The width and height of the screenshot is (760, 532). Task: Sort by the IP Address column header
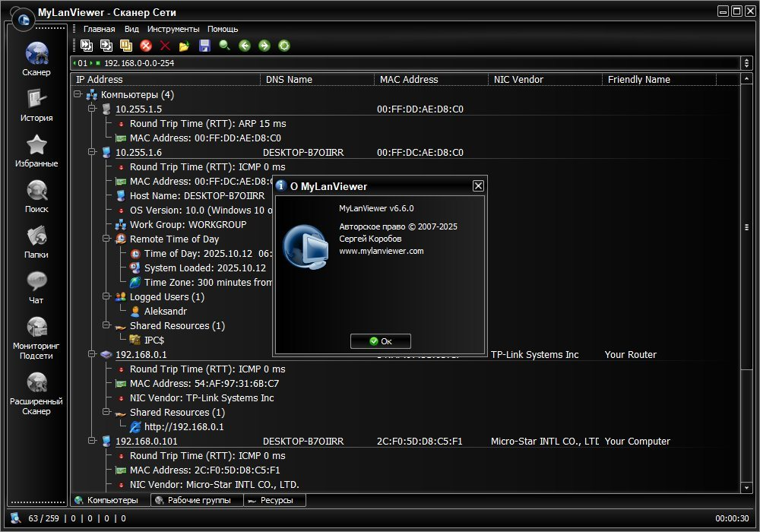tap(165, 80)
